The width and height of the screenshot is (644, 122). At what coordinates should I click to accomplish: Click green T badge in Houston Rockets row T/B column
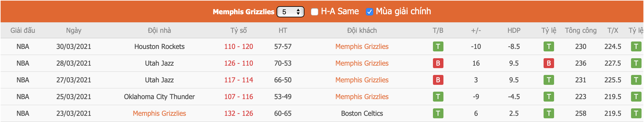[x=438, y=46]
